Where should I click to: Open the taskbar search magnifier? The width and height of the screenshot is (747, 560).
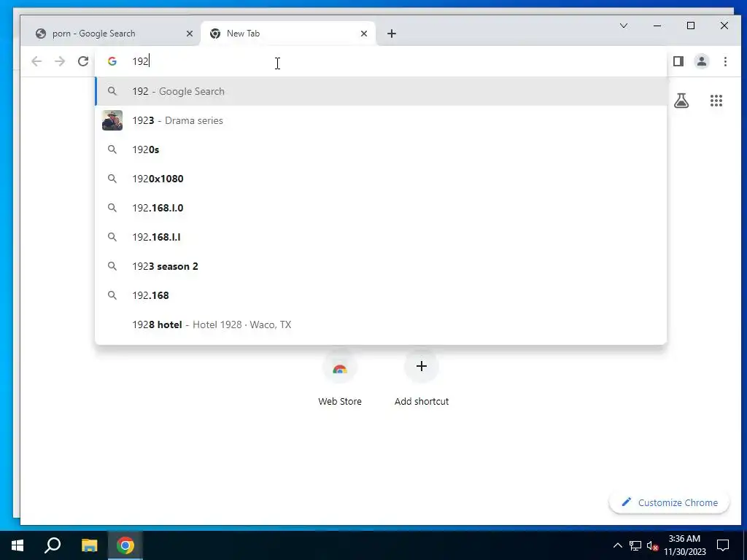click(53, 545)
